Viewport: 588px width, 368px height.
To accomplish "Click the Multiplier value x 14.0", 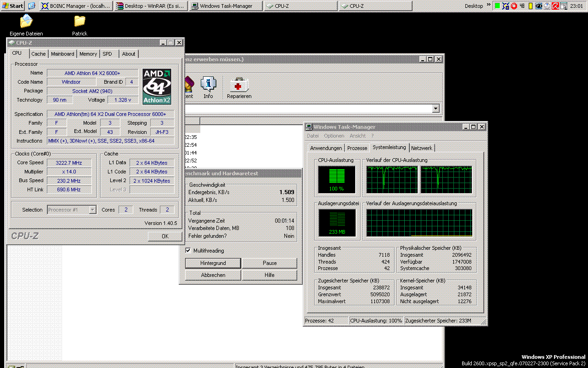I will coord(68,172).
